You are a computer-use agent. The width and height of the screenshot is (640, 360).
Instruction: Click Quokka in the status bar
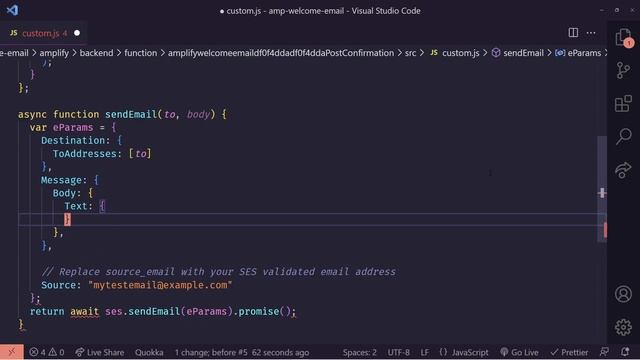(x=149, y=352)
